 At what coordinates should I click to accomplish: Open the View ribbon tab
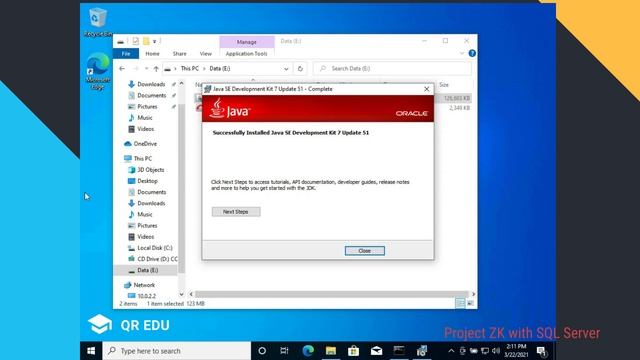pyautogui.click(x=205, y=53)
